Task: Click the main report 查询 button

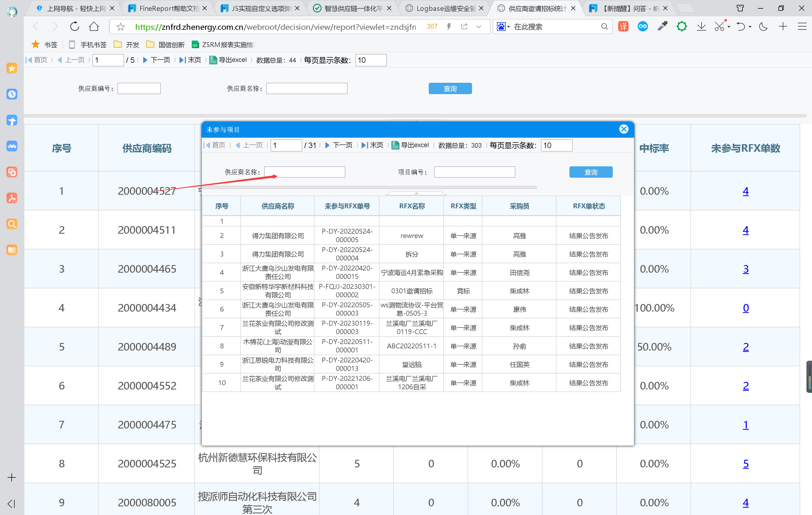Action: 450,89
